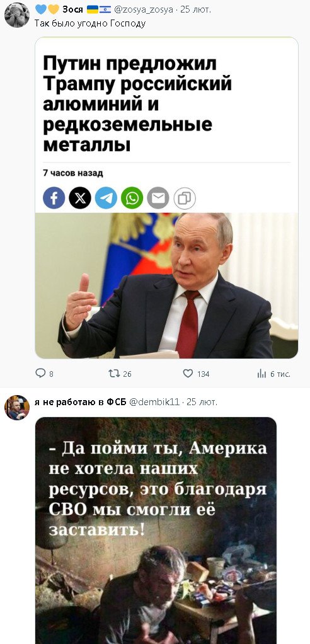
Task: Click the WhatsApp share icon
Action: (x=132, y=198)
